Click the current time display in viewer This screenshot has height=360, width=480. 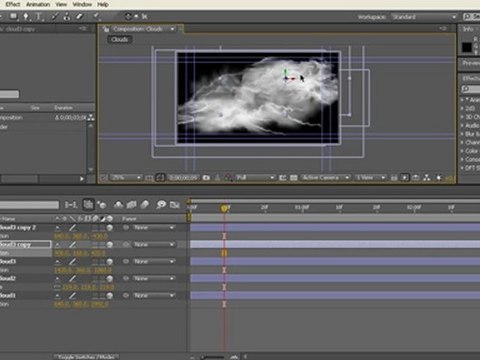click(x=183, y=178)
